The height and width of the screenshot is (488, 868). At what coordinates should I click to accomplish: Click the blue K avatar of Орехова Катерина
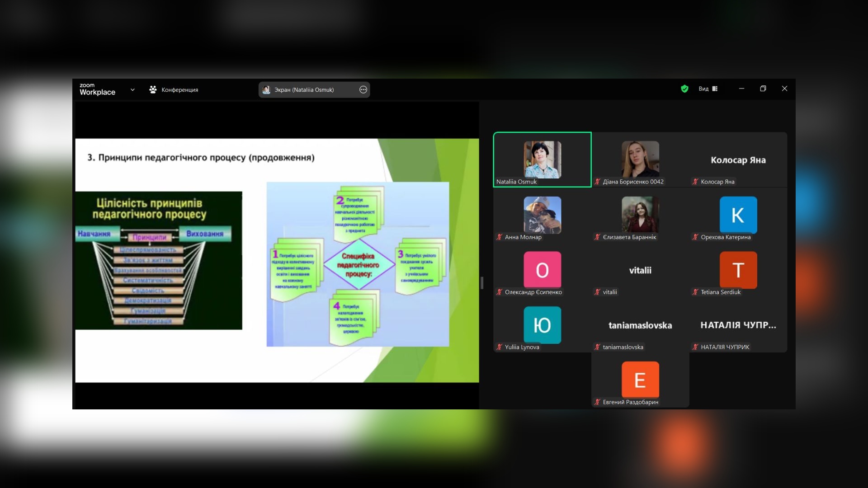tap(738, 215)
